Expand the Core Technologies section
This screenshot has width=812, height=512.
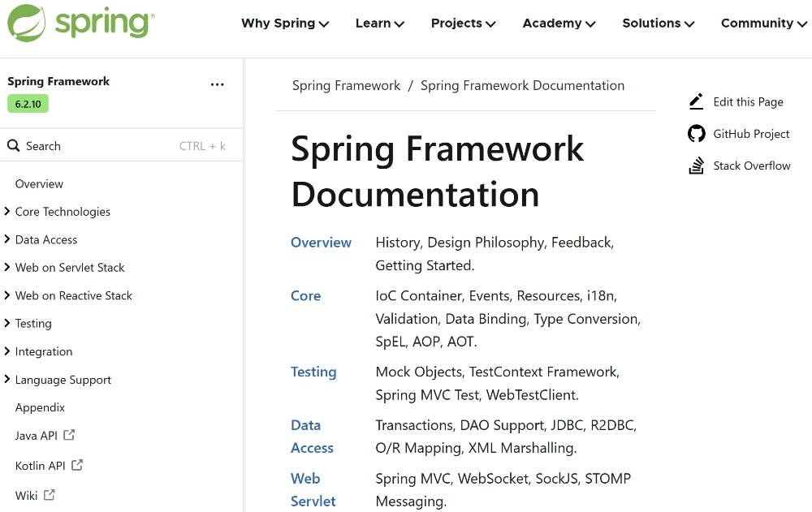(x=7, y=211)
